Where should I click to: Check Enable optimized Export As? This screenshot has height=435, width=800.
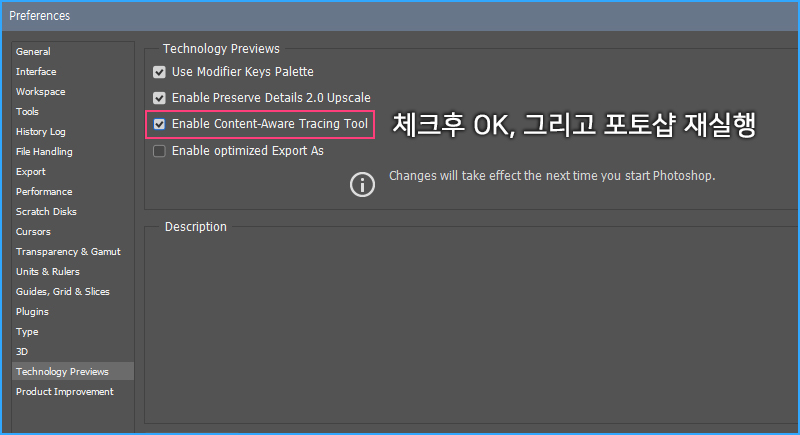(x=159, y=151)
